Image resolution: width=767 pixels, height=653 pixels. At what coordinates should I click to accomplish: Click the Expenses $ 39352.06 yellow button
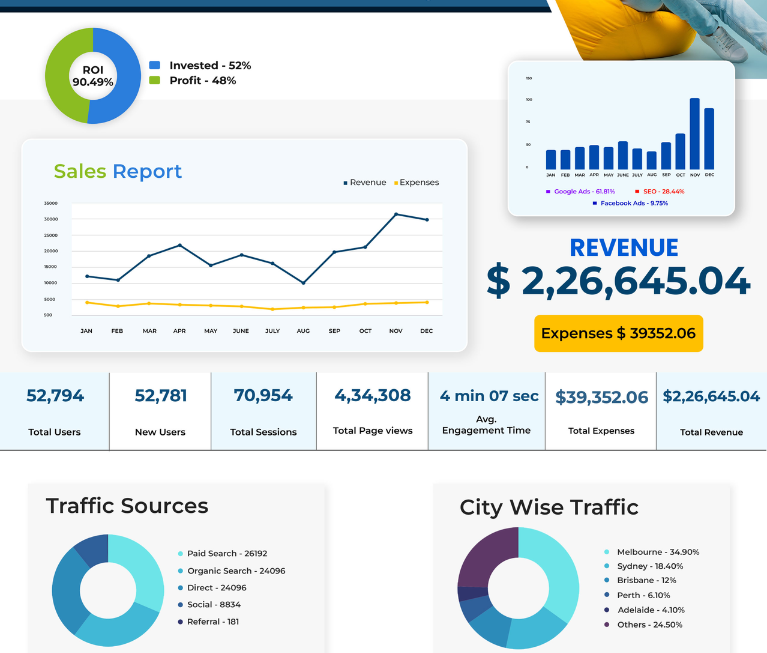618,333
